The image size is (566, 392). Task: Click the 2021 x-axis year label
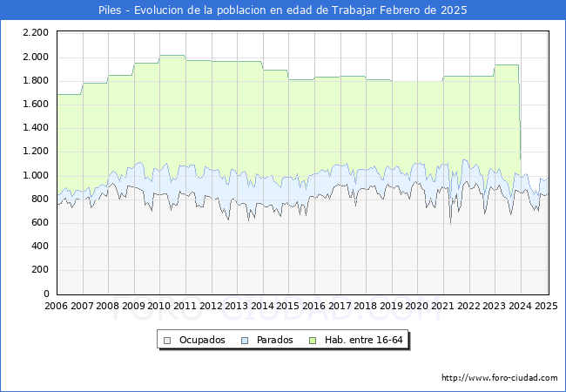click(442, 306)
